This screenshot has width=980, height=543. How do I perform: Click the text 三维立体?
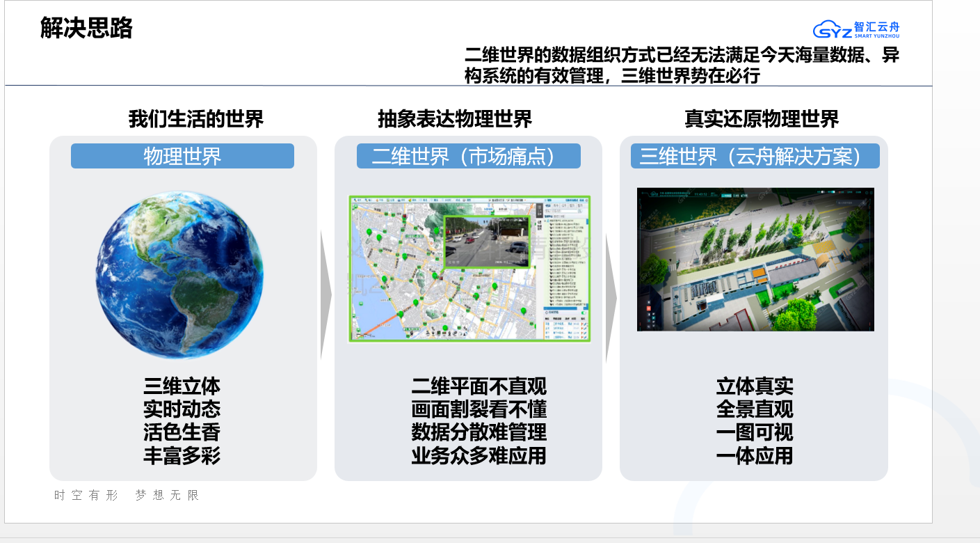click(x=182, y=386)
